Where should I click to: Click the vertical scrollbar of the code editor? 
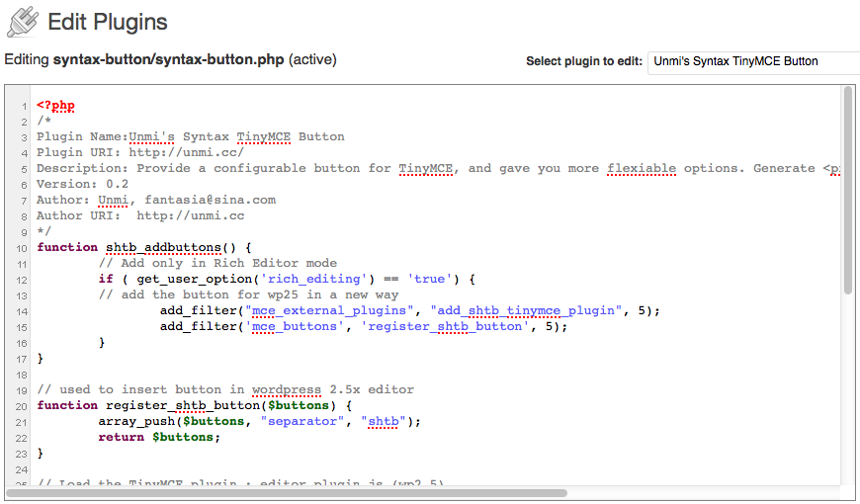847,190
